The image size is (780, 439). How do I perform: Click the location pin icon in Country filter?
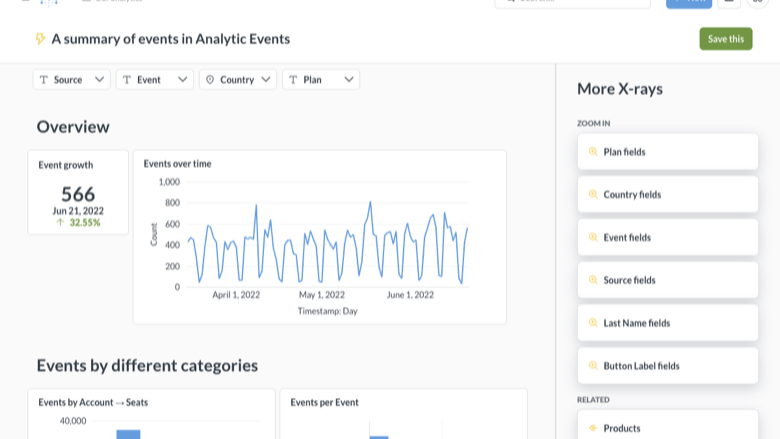[210, 80]
